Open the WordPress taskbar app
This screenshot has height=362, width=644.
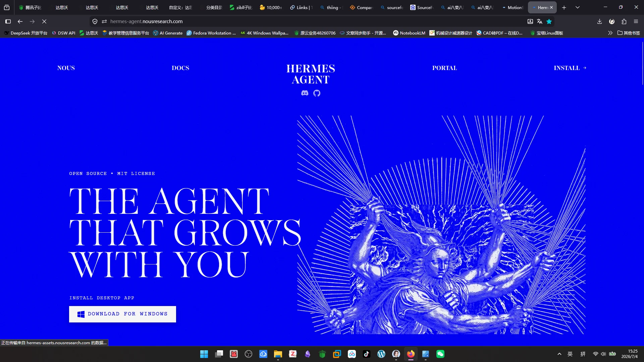[x=381, y=354]
